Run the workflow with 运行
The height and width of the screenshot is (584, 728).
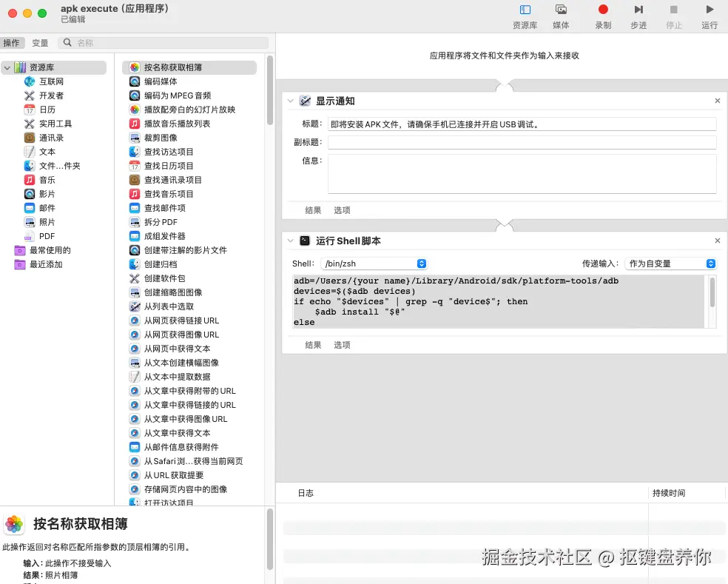[710, 16]
